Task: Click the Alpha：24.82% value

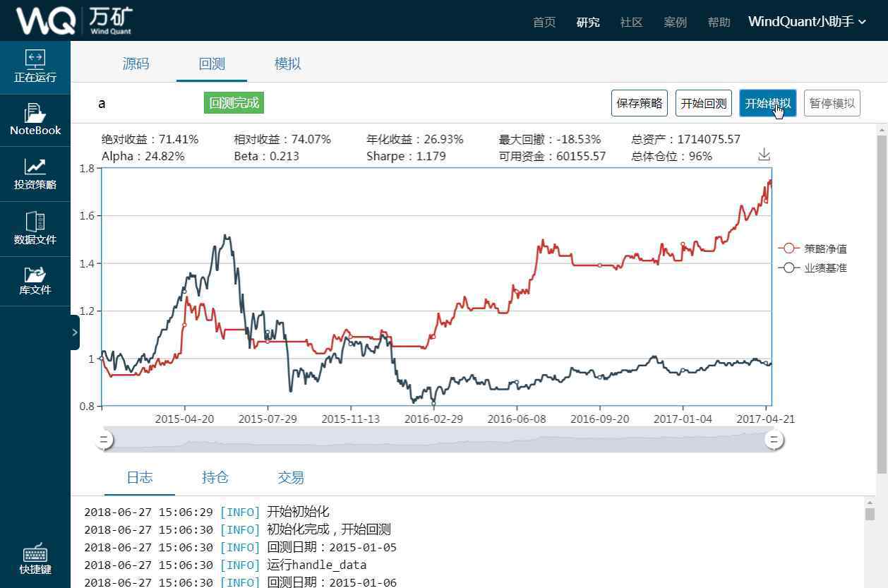Action: (143, 156)
